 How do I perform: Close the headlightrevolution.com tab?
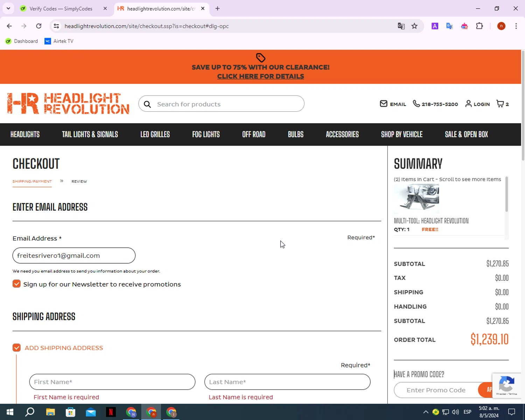(203, 8)
